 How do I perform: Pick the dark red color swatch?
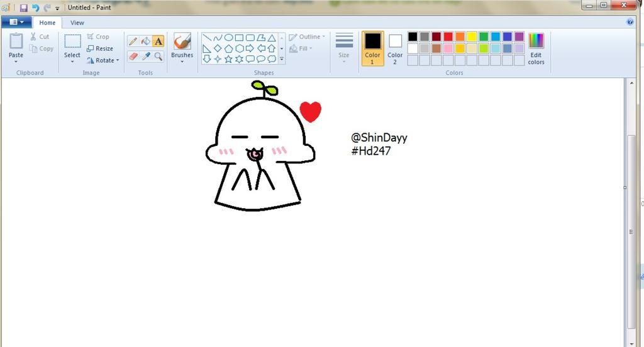tap(436, 36)
